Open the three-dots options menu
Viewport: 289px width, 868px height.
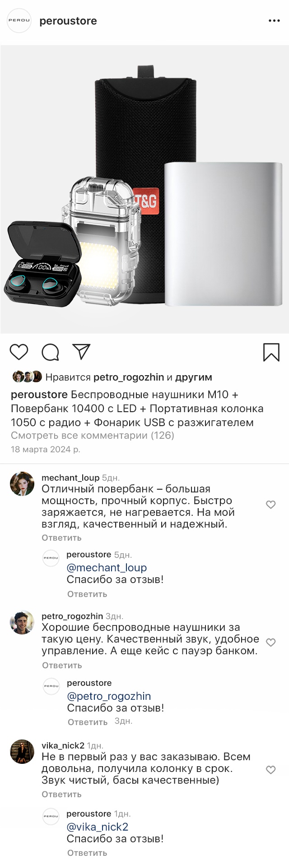click(x=274, y=21)
